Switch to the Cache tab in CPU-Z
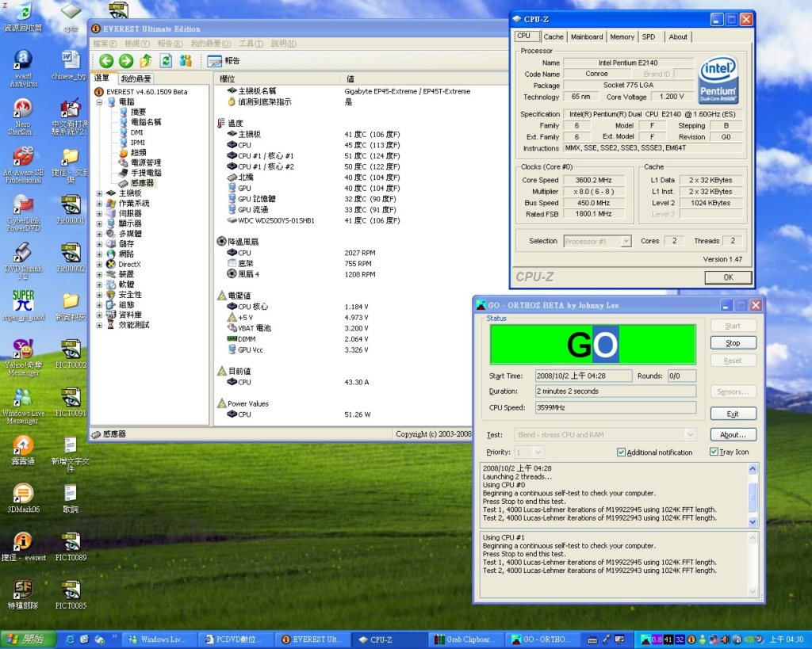Viewport: 812px width, 649px height. coord(553,36)
